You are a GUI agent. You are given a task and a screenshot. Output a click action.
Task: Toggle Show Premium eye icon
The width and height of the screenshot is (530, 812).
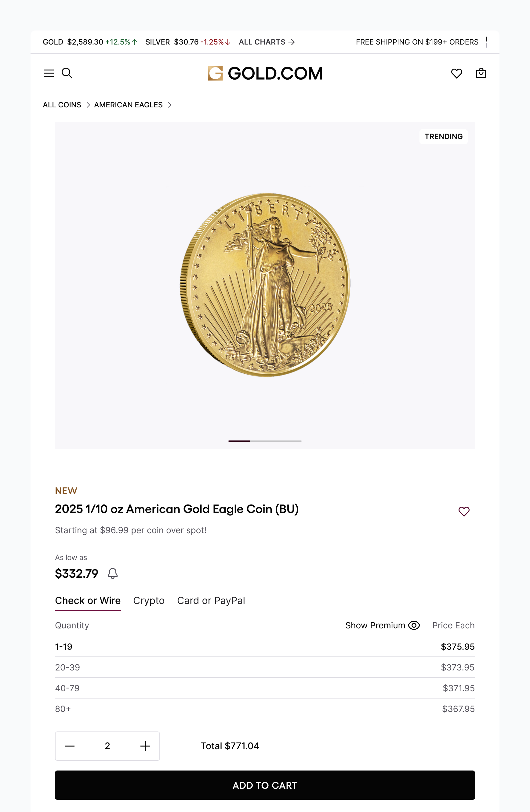(414, 625)
